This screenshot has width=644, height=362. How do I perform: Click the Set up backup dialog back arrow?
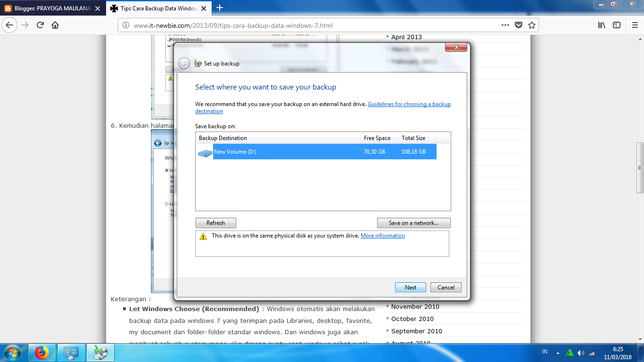184,63
